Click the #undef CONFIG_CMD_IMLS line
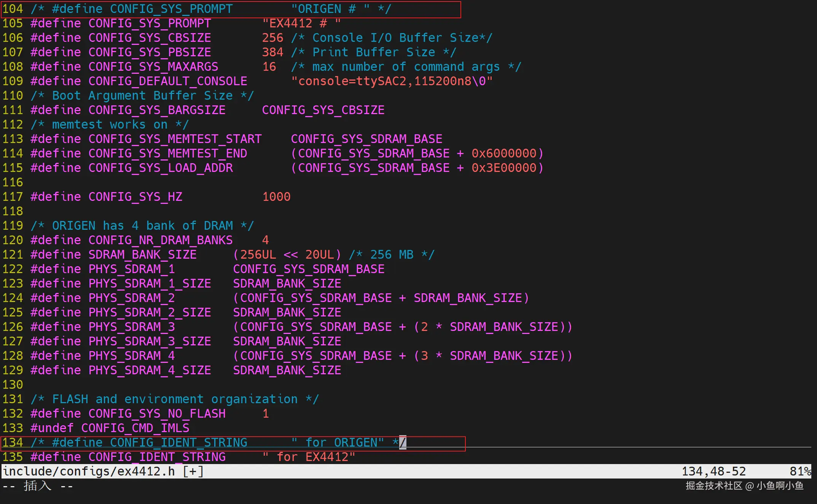The height and width of the screenshot is (504, 817). [110, 428]
